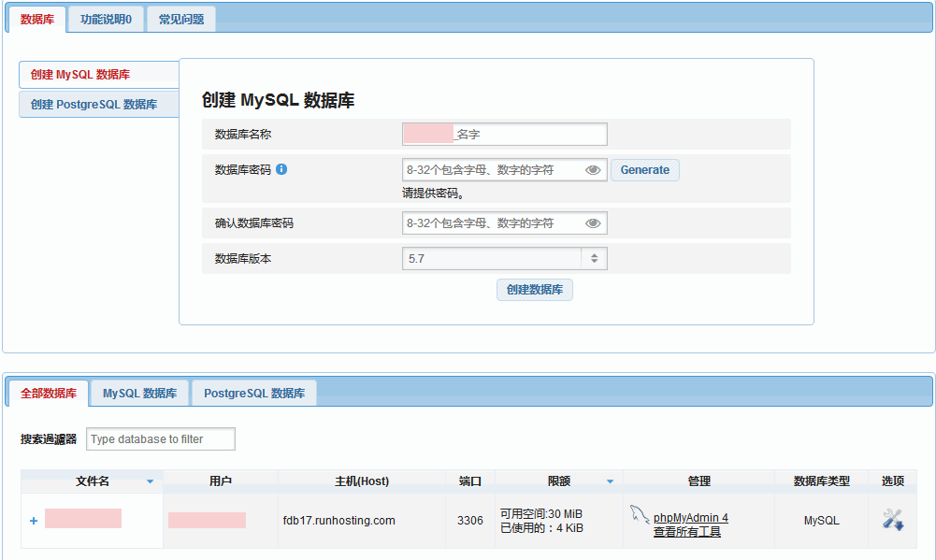Switch to PostgreSQL 数据库 list tab
936x560 pixels.
tap(254, 394)
